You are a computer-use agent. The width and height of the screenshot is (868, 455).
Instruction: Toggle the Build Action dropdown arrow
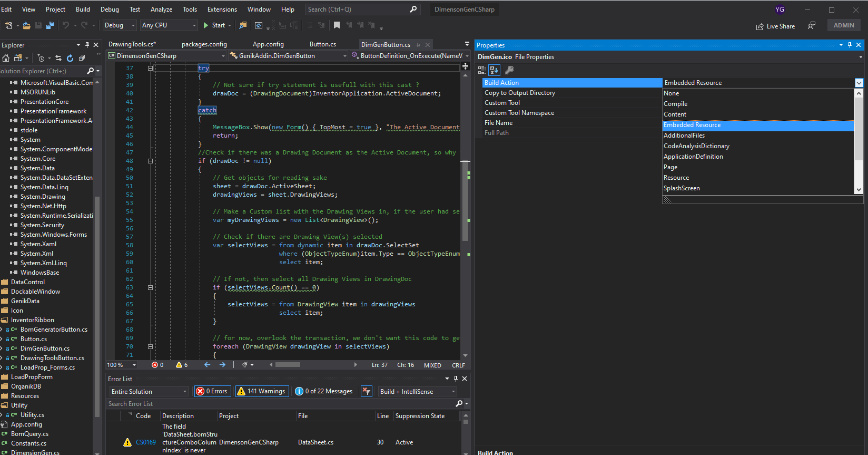[859, 83]
